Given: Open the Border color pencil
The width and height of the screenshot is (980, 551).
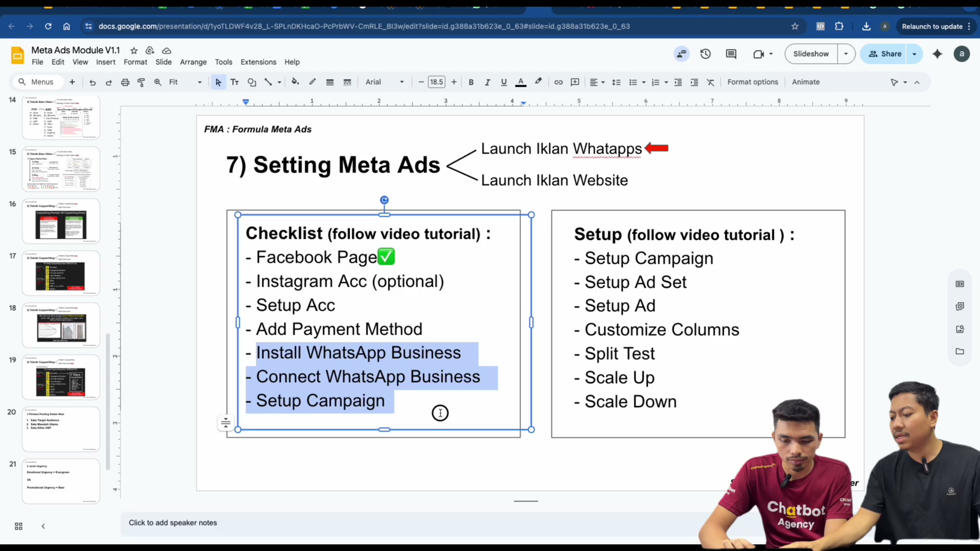Looking at the screenshot, I should (312, 82).
